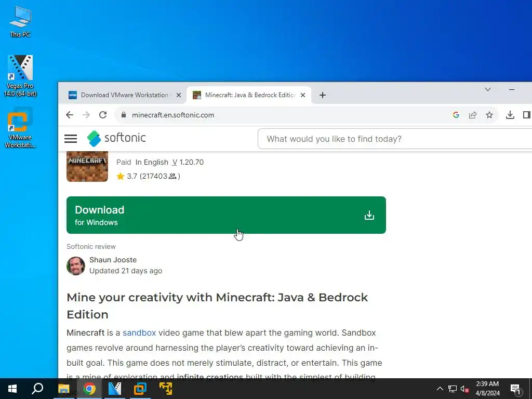This screenshot has width=532, height=399.
Task: Click the version 1.20.70 text
Action: 188,162
